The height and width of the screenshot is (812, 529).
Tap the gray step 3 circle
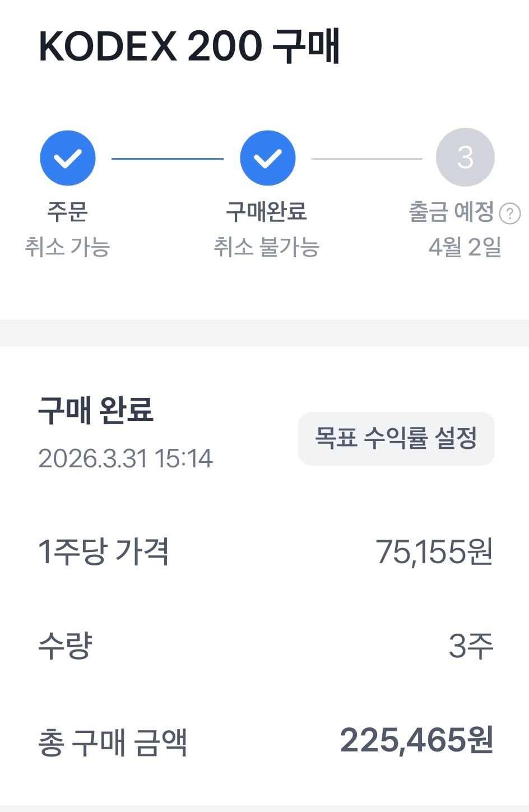[x=465, y=157]
